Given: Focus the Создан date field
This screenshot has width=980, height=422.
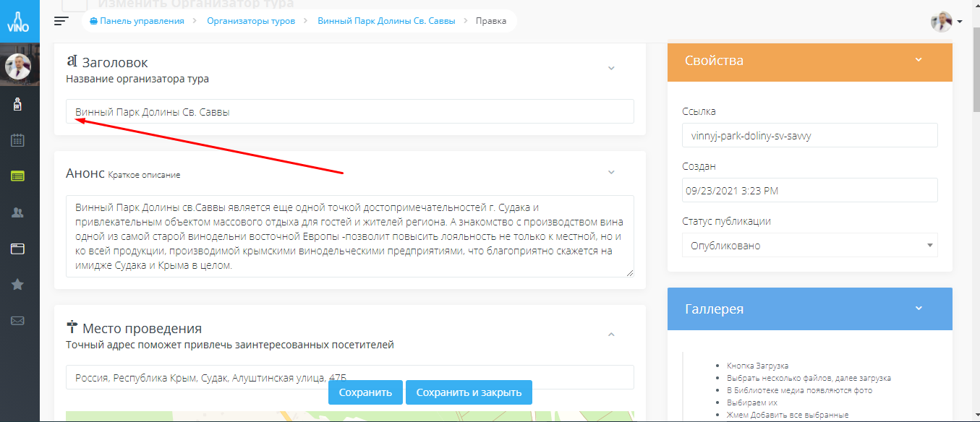Looking at the screenshot, I should pyautogui.click(x=810, y=190).
